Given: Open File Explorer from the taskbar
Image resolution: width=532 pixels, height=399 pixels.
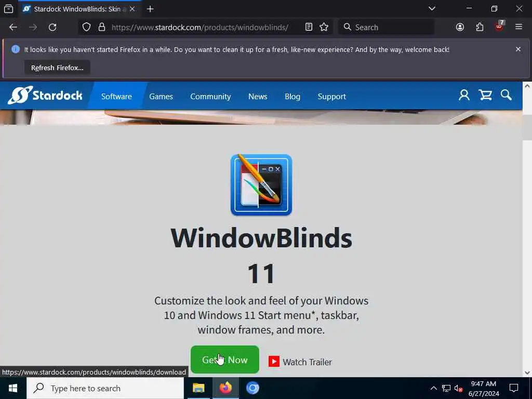Looking at the screenshot, I should 198,388.
